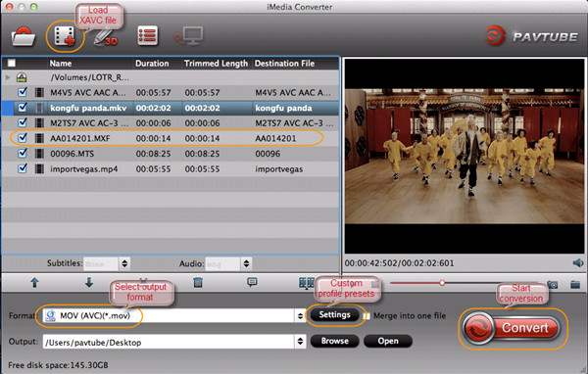Take snapshot with camera icon
Image resolution: width=588 pixels, height=374 pixels.
click(553, 285)
